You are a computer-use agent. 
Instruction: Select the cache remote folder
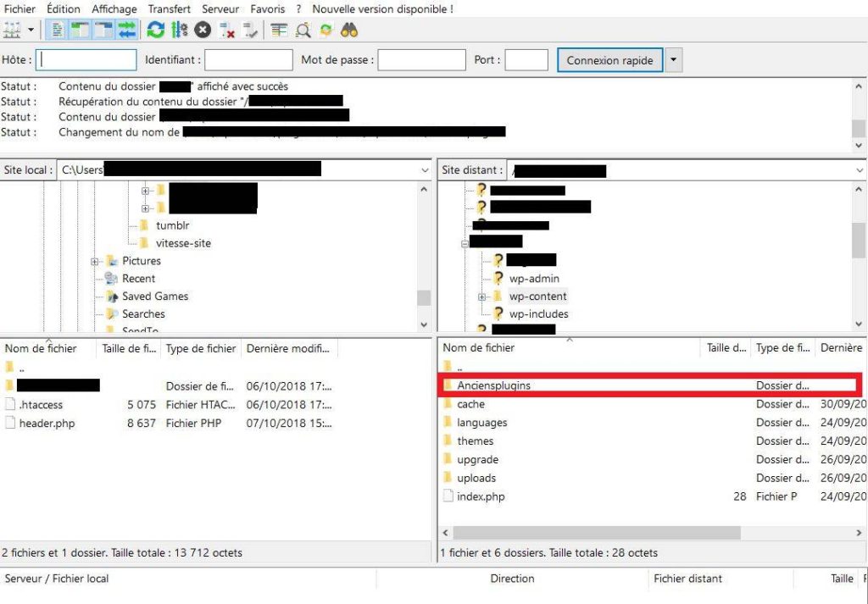(471, 404)
